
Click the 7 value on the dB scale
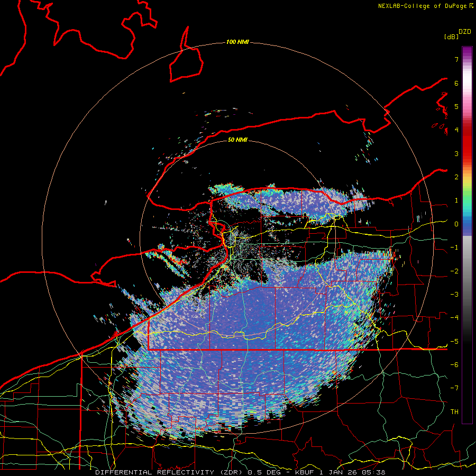(x=456, y=59)
